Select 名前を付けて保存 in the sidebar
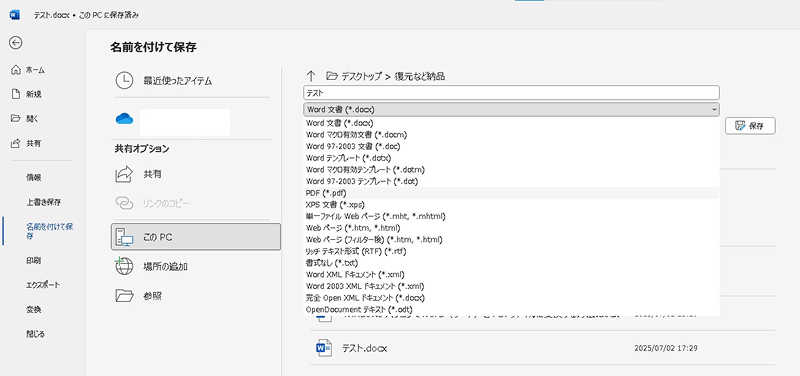This screenshot has height=376, width=800. pyautogui.click(x=49, y=231)
